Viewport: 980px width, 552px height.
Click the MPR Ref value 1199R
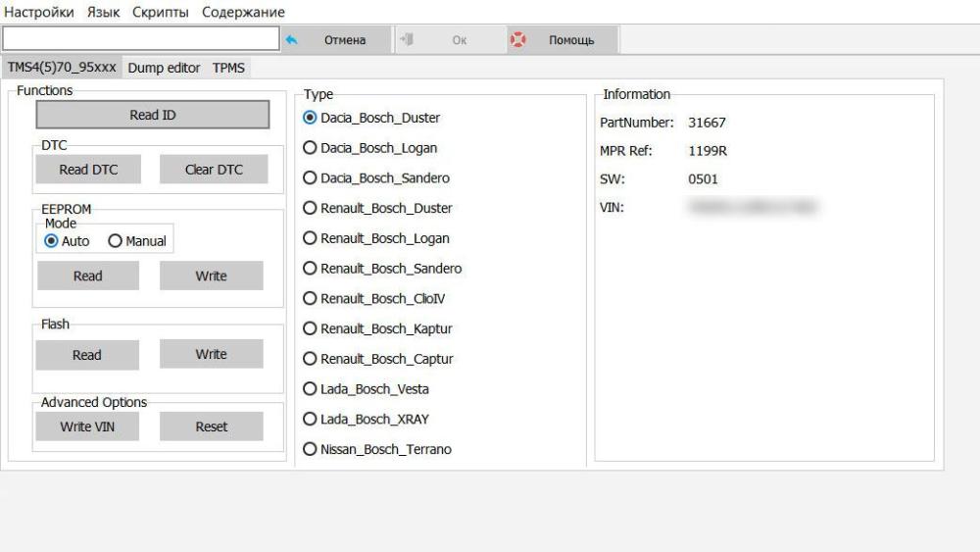708,151
